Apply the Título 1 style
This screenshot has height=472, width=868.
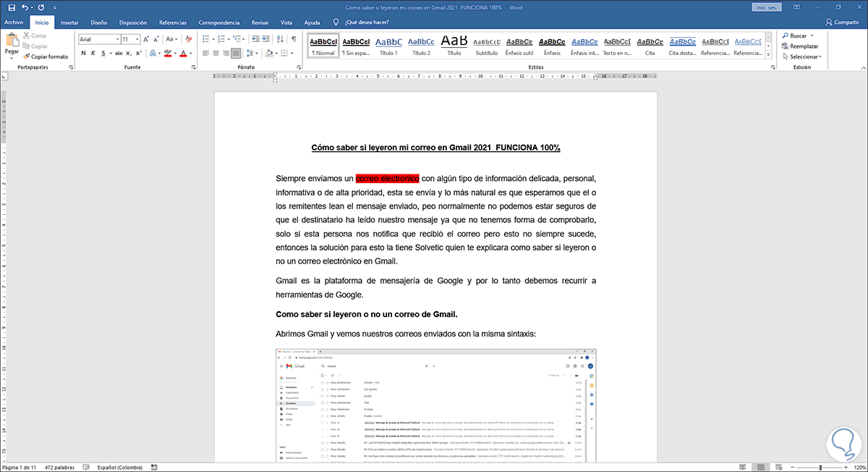coord(388,45)
